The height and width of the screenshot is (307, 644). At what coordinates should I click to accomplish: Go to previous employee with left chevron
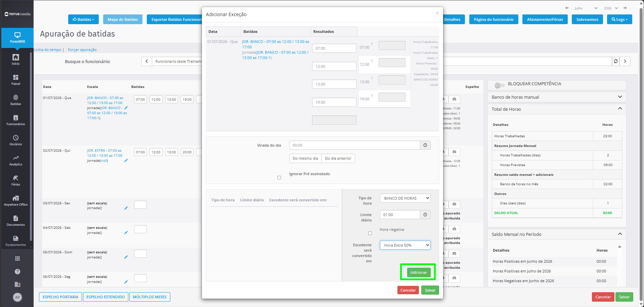147,61
